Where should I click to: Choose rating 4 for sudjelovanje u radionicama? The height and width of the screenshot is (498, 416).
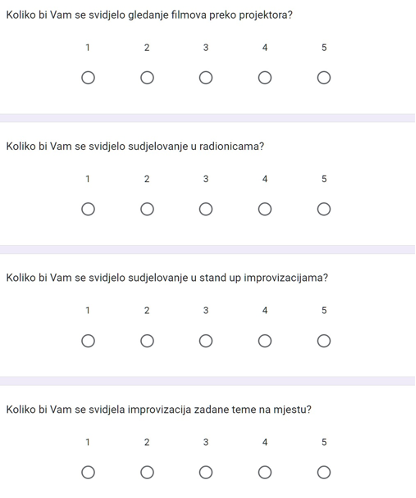click(265, 209)
